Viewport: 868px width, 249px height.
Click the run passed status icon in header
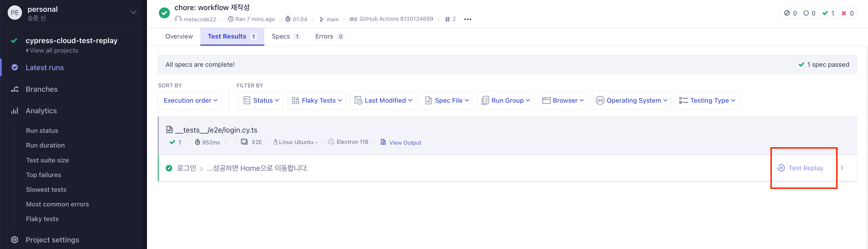pos(164,13)
